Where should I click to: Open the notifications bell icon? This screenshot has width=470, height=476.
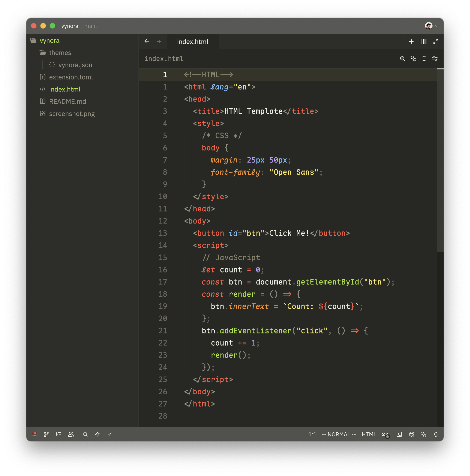tap(436, 434)
